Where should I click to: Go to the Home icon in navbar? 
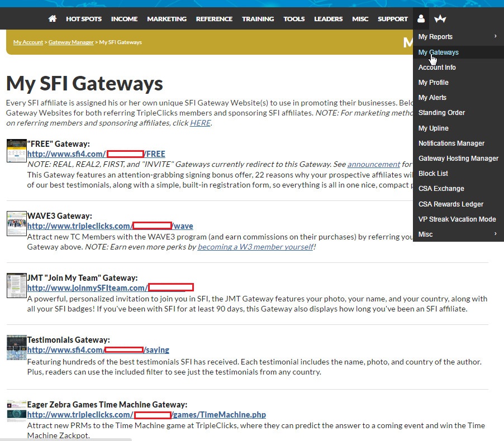(53, 18)
